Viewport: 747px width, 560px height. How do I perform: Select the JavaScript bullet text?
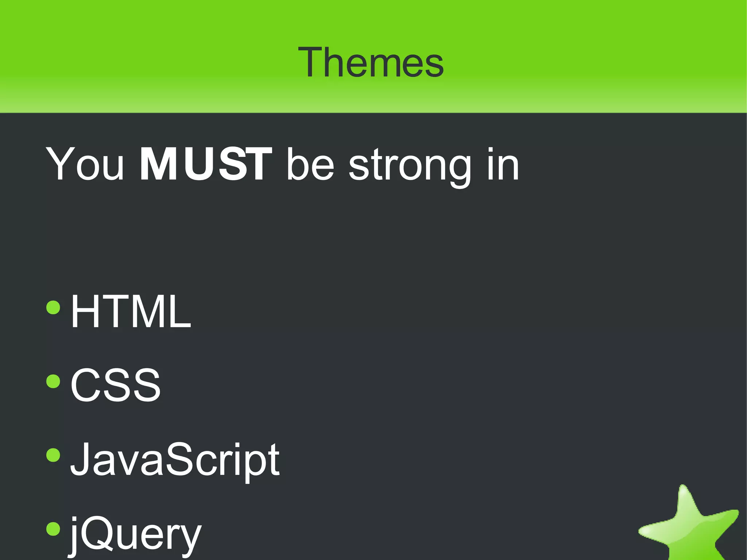(x=175, y=460)
